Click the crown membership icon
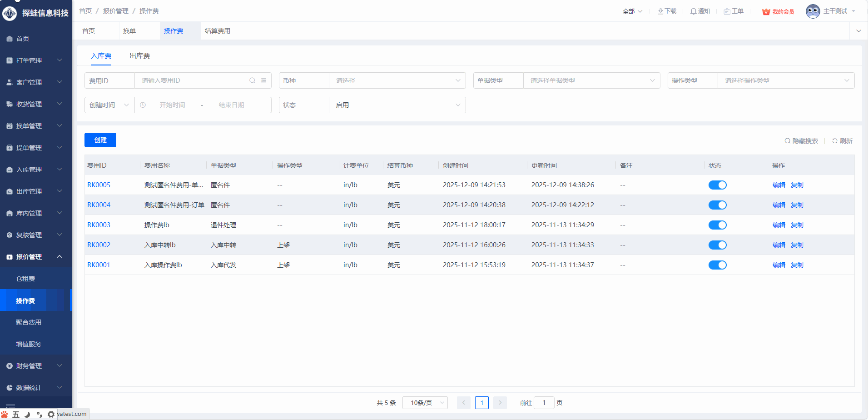This screenshot has width=868, height=420. 766,12
